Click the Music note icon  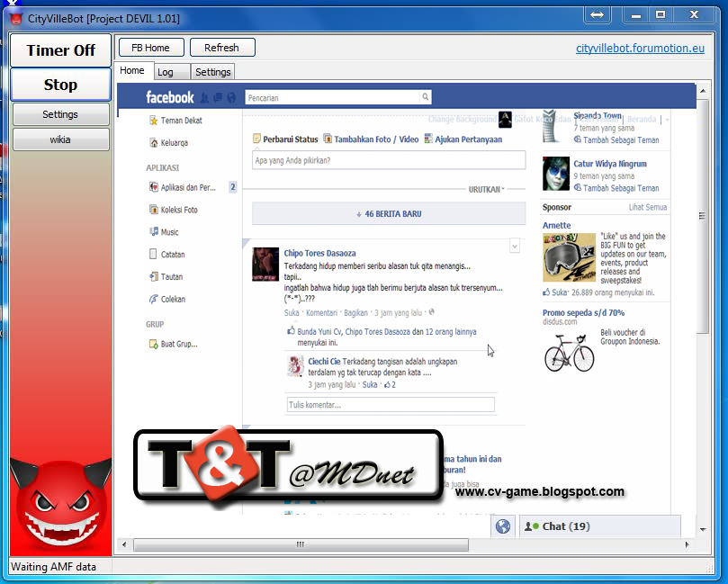pyautogui.click(x=154, y=231)
